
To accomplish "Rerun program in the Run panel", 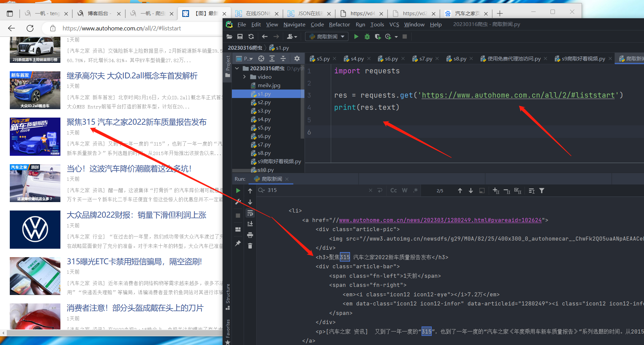I will click(238, 191).
